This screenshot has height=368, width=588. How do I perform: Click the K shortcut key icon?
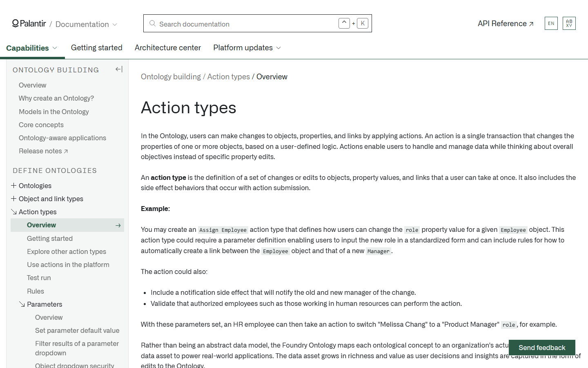(363, 23)
